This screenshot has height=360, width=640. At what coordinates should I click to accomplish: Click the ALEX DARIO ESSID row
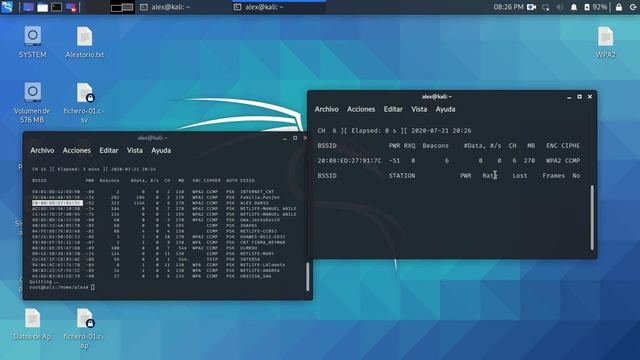(x=254, y=203)
